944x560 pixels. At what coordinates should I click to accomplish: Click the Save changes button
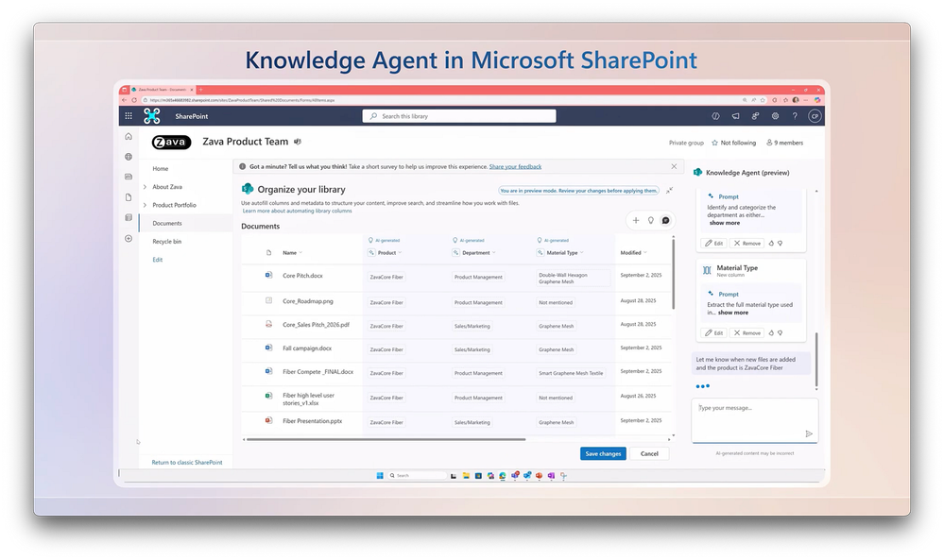[x=603, y=453]
